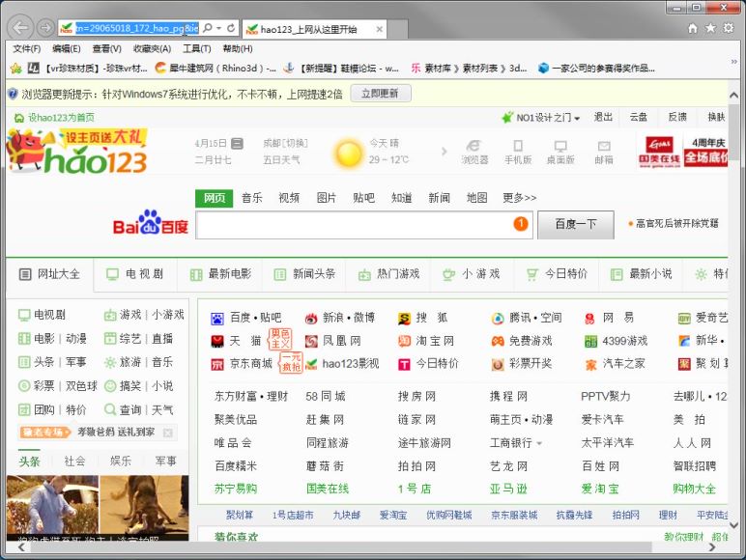The height and width of the screenshot is (560, 746).
Task: Open the browser home icon
Action: pos(693,28)
